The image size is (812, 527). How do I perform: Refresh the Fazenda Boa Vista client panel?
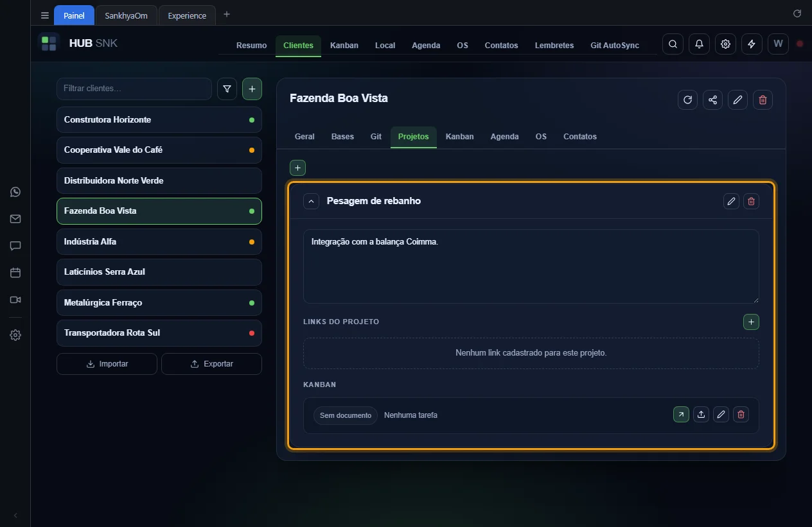(687, 99)
